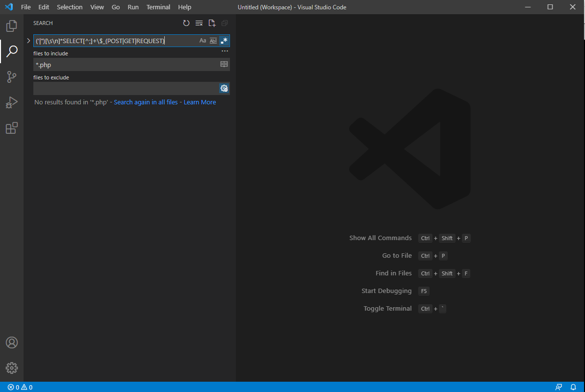This screenshot has width=585, height=392.
Task: Click the feedback icon in status bar
Action: 559,387
